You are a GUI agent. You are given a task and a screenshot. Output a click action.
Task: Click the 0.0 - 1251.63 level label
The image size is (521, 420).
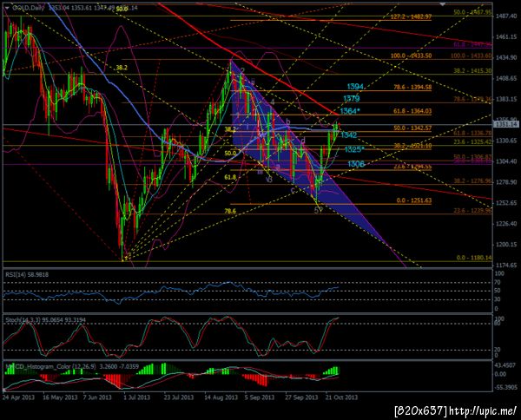[413, 200]
